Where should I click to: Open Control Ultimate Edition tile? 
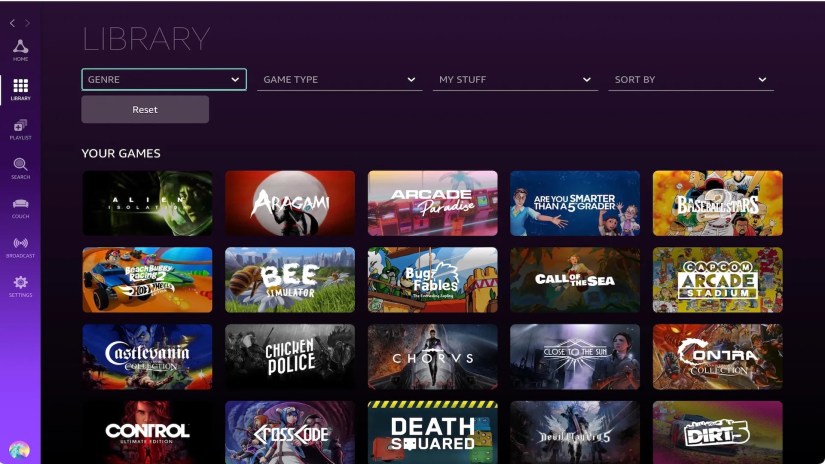[147, 432]
